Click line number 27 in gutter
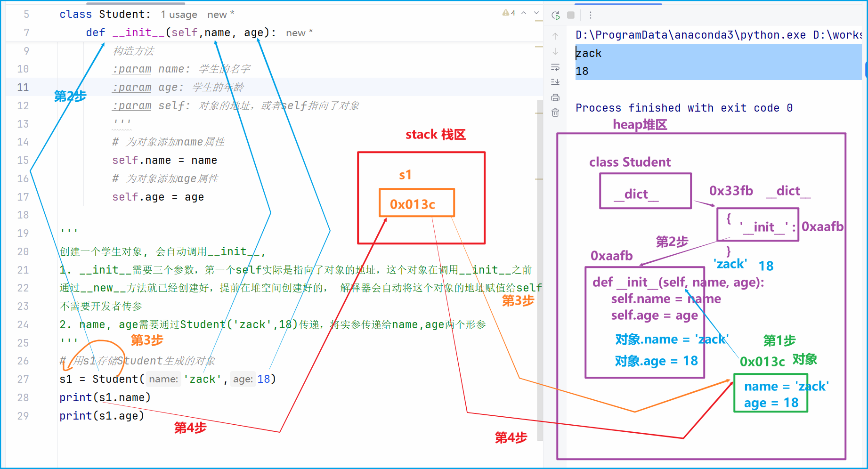The image size is (868, 469). point(23,379)
